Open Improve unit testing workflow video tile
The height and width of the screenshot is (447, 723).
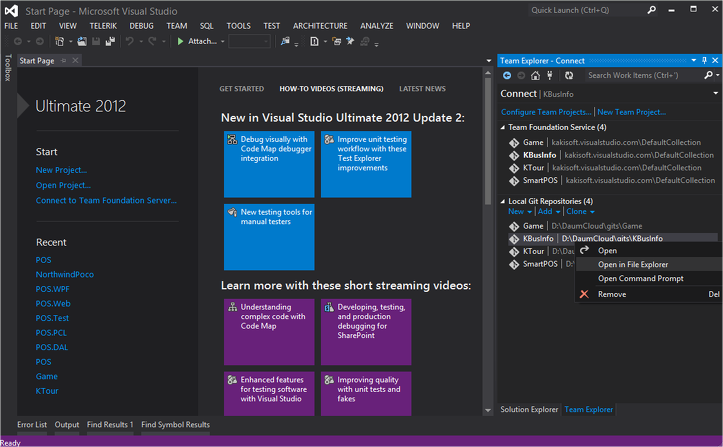366,164
